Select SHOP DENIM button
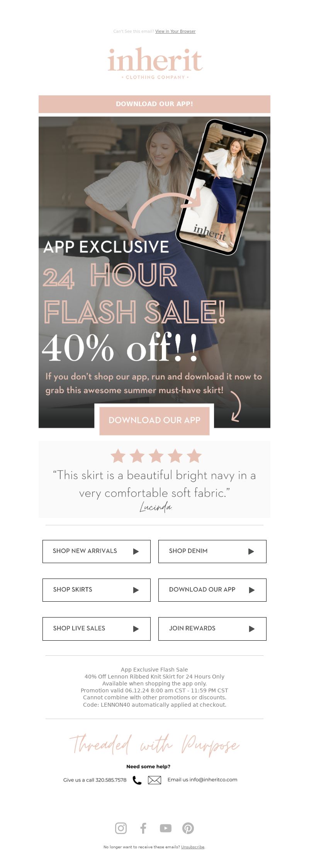Screen dimensions: 309x868 (212, 551)
